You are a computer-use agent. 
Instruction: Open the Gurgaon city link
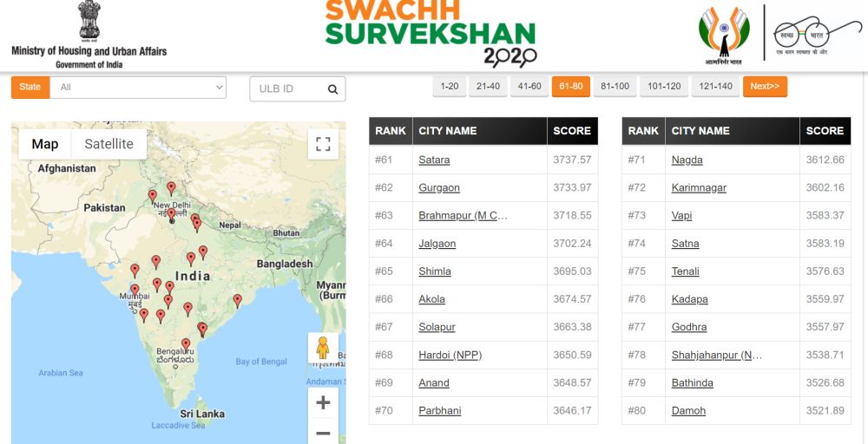(439, 187)
